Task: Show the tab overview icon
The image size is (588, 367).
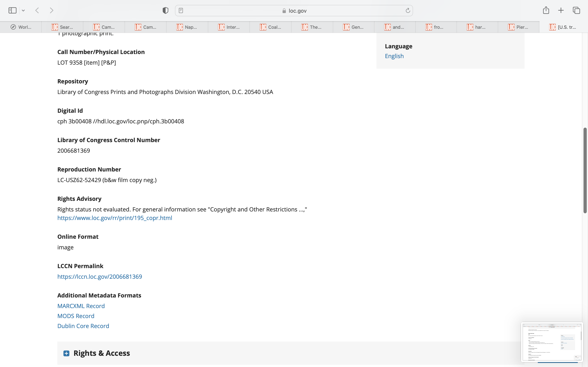Action: click(x=576, y=10)
